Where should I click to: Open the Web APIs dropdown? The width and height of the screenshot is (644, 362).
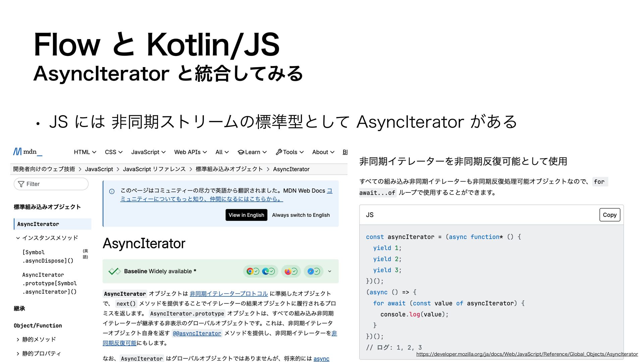click(191, 152)
